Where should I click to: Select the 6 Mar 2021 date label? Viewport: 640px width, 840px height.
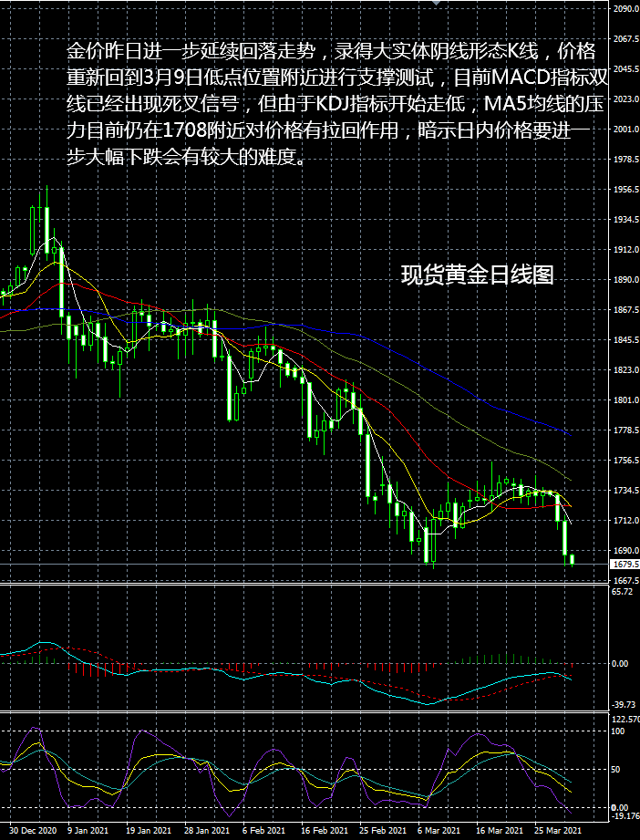coord(439,831)
